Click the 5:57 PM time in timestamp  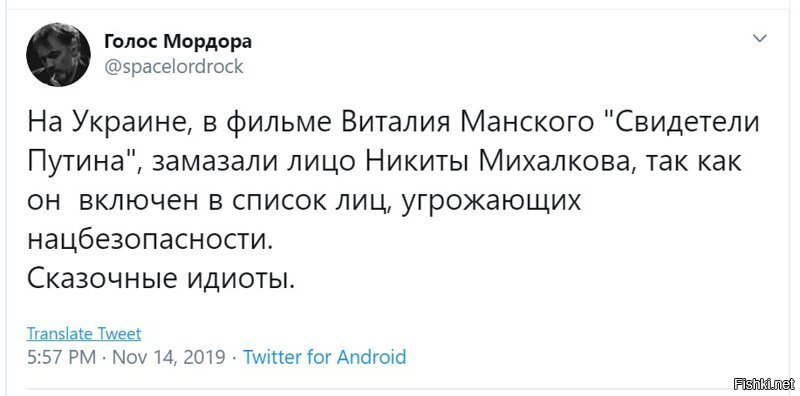pyautogui.click(x=61, y=356)
